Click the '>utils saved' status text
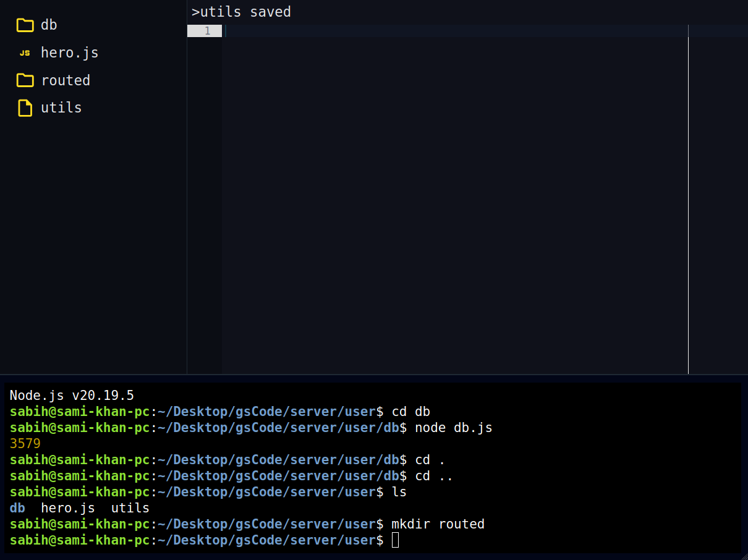The height and width of the screenshot is (560, 748). pos(241,12)
